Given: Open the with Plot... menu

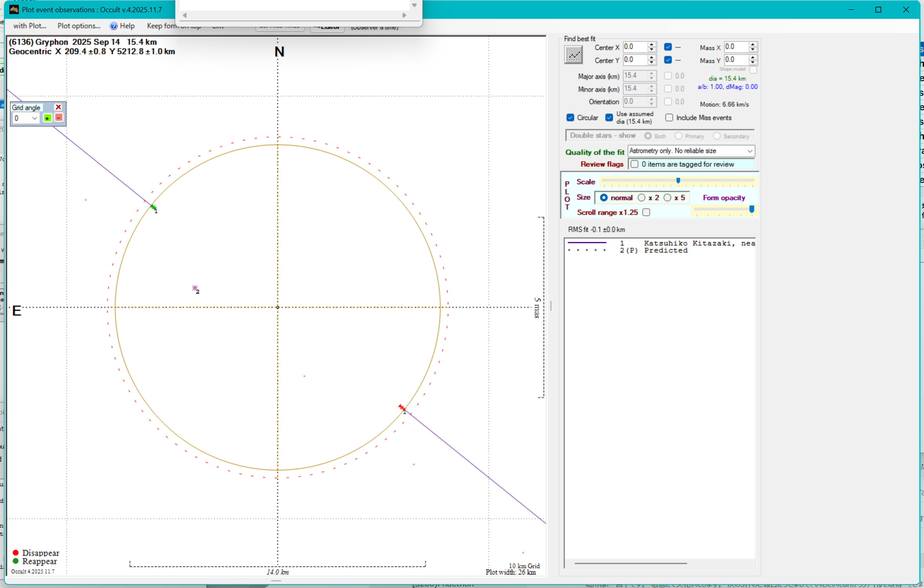Looking at the screenshot, I should [30, 26].
